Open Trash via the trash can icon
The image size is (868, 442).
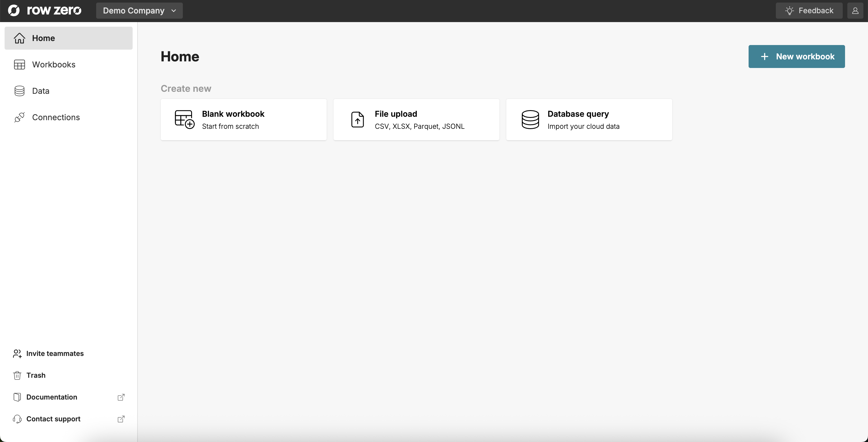pos(17,375)
